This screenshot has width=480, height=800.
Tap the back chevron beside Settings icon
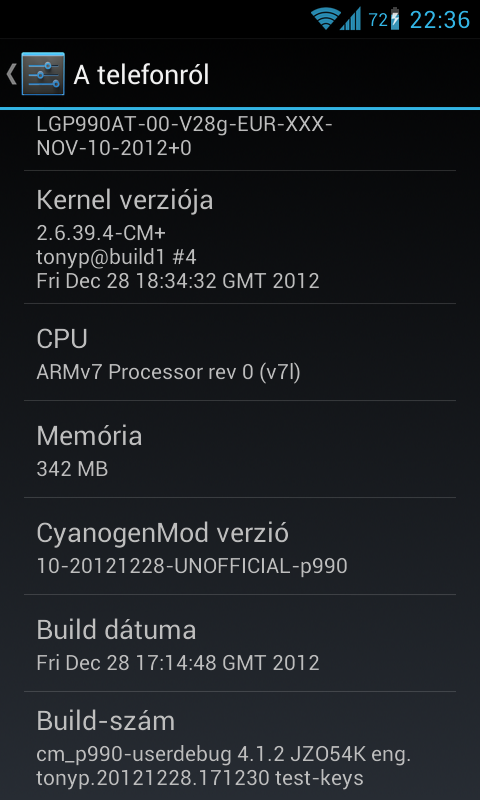pos(11,74)
